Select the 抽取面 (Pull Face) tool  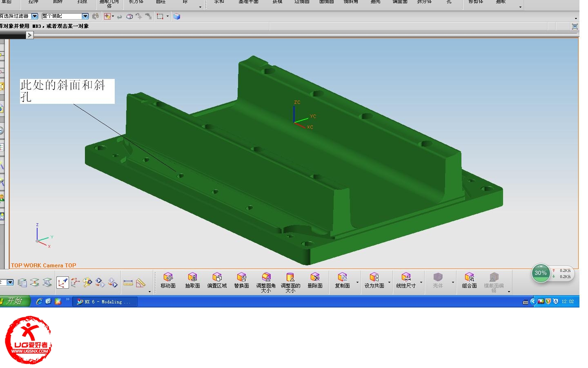coord(192,281)
